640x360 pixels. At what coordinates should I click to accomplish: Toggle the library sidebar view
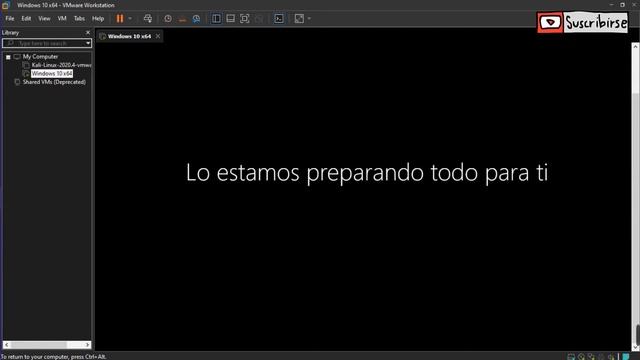216,18
